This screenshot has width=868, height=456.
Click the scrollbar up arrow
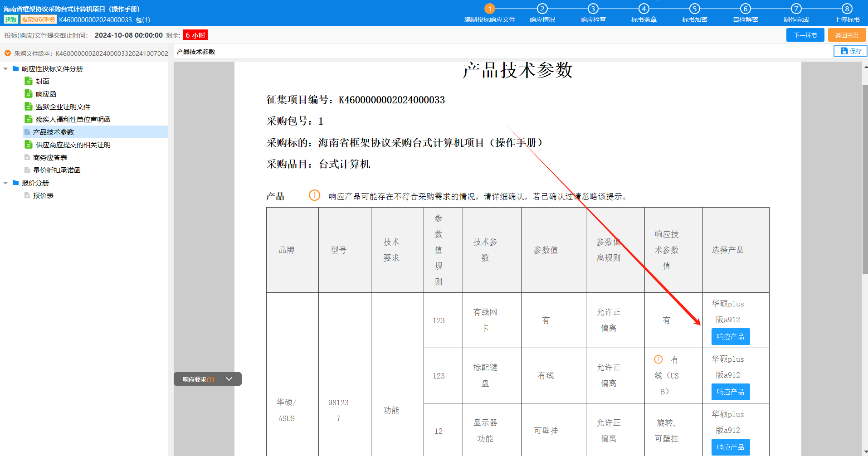point(865,67)
